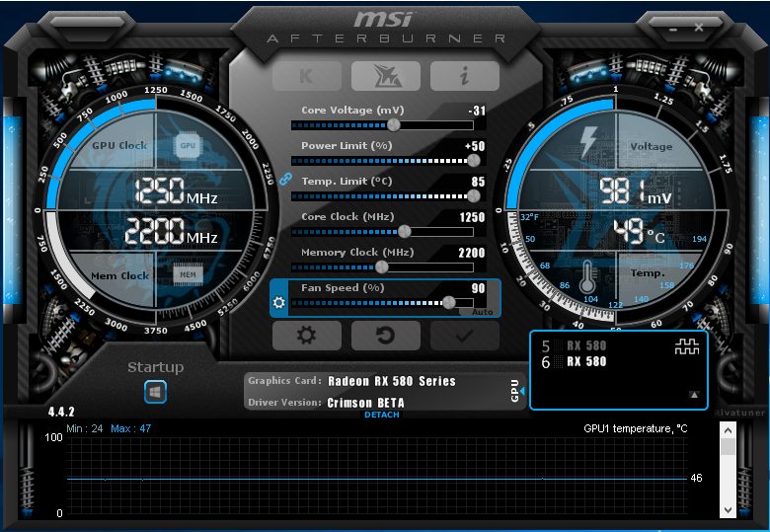
Task: Minimize the Afterburner window
Action: click(x=673, y=30)
